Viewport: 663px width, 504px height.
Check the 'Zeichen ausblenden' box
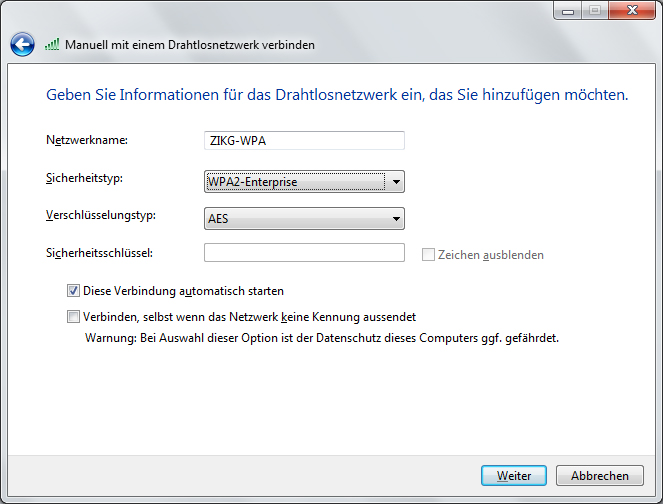pos(429,255)
